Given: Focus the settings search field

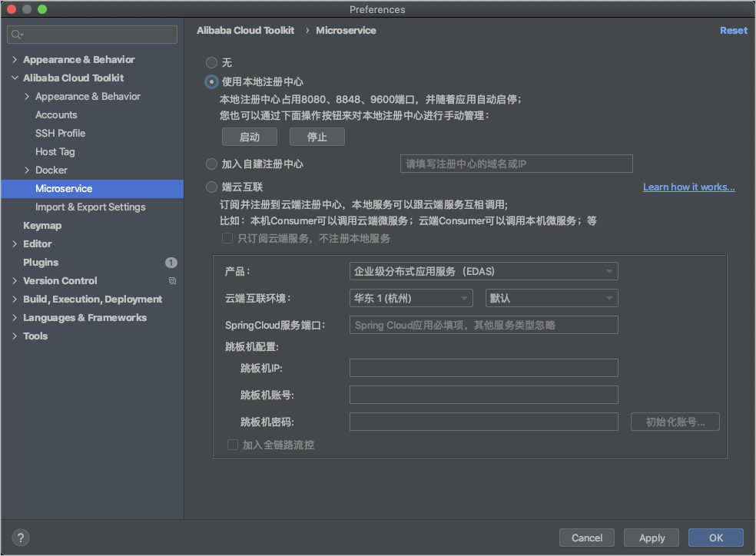Looking at the screenshot, I should pyautogui.click(x=92, y=35).
